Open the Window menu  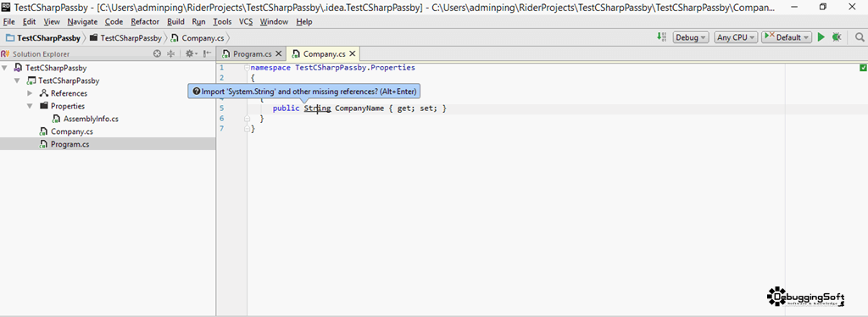pos(274,21)
